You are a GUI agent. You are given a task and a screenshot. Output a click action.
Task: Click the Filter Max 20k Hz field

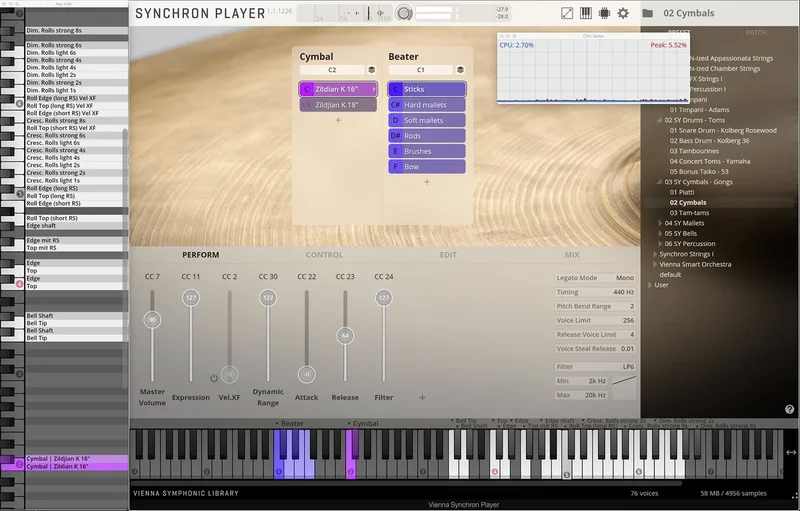582,395
